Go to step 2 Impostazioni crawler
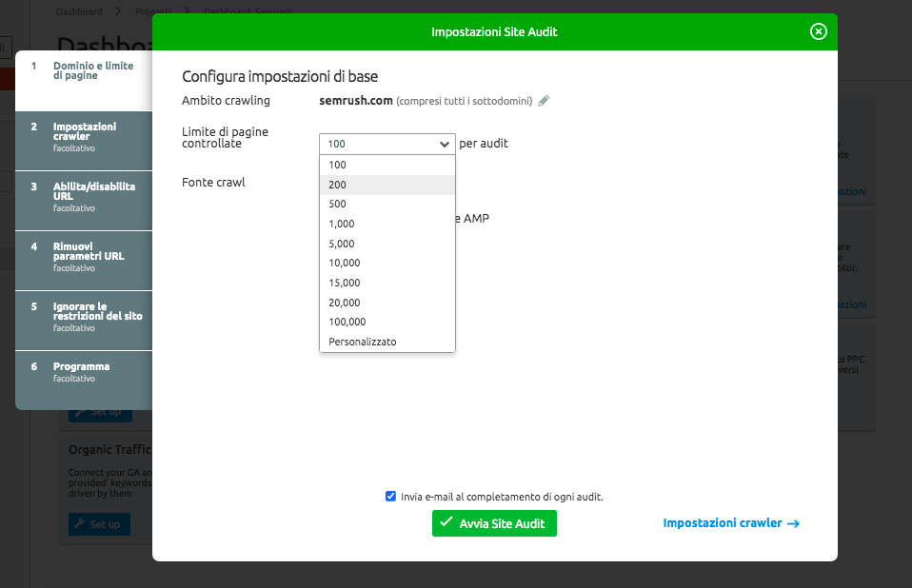912x588 pixels. 84,141
